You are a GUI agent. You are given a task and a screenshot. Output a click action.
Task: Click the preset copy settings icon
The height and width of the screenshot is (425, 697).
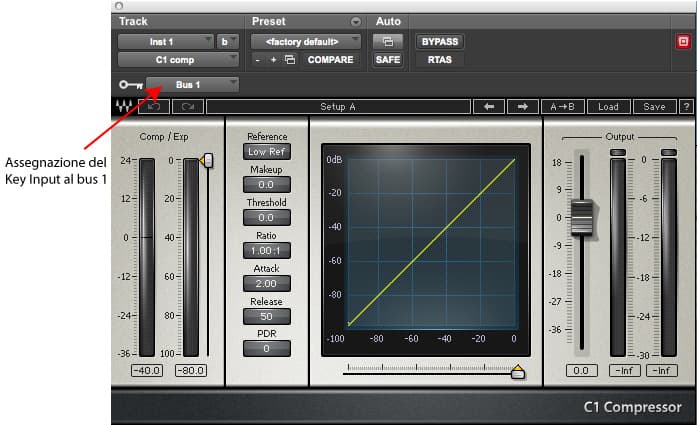pos(290,60)
